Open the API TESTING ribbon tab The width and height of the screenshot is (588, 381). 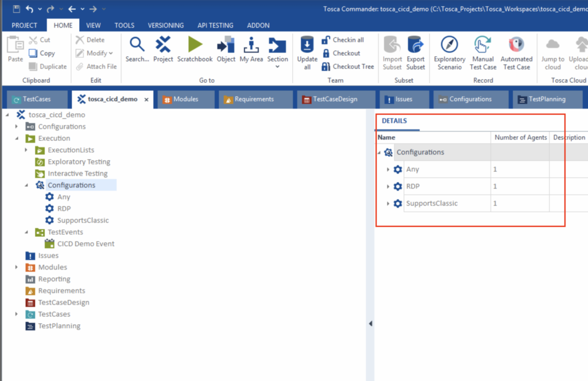(215, 25)
